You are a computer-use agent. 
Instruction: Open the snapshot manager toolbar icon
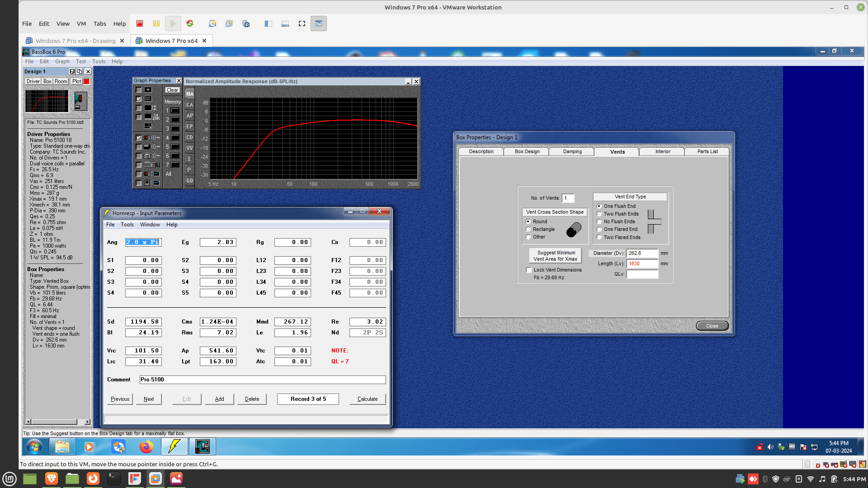pyautogui.click(x=246, y=23)
